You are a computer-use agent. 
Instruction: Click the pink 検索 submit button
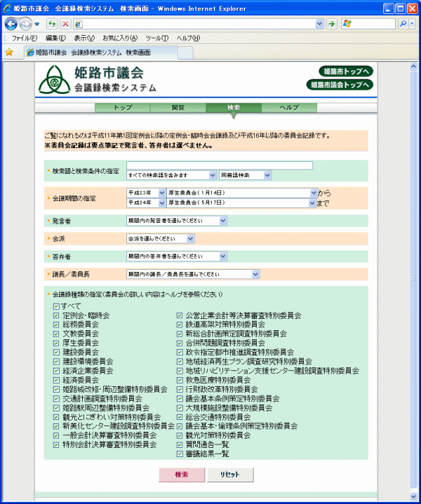(182, 475)
